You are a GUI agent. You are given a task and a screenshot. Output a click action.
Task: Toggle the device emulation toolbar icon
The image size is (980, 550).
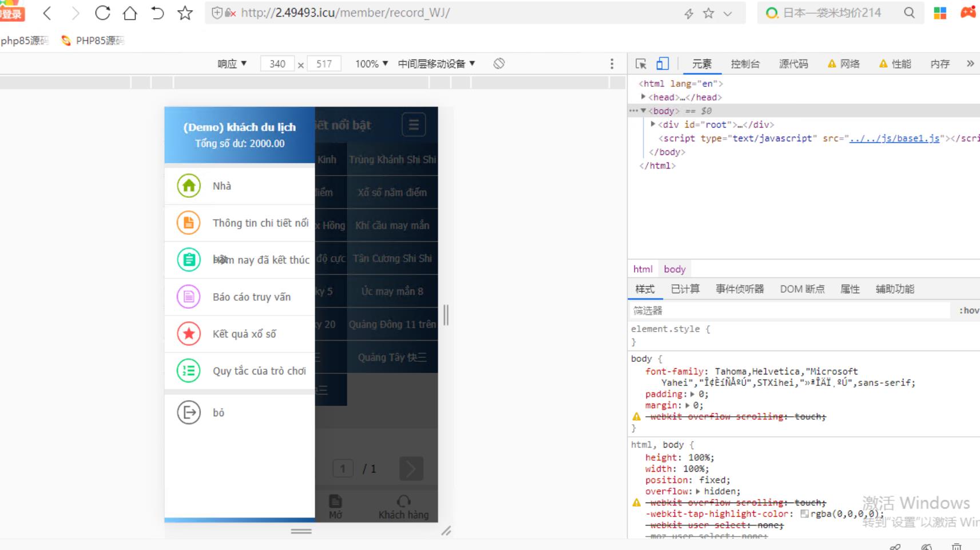click(662, 63)
